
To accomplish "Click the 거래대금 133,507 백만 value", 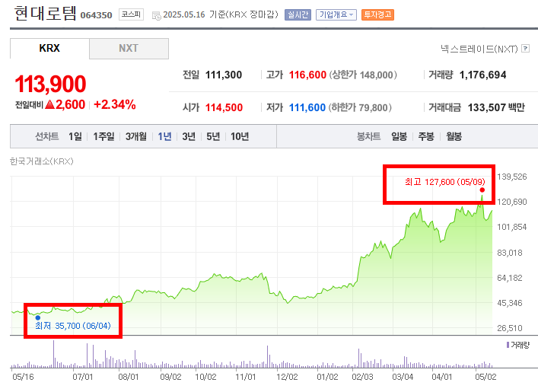I will coord(496,108).
